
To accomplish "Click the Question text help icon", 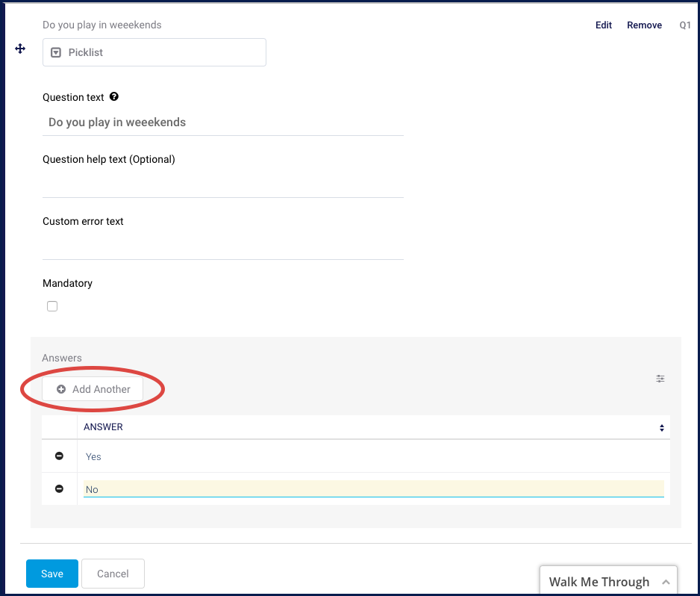I will tap(114, 96).
